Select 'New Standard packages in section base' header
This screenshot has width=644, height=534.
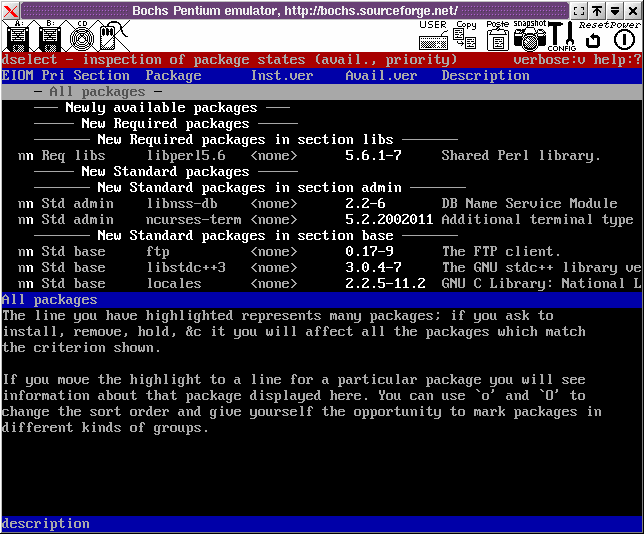point(245,236)
